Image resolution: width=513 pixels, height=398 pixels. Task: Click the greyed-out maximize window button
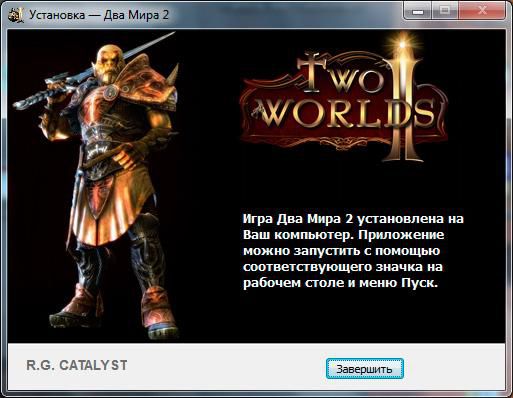coord(445,11)
